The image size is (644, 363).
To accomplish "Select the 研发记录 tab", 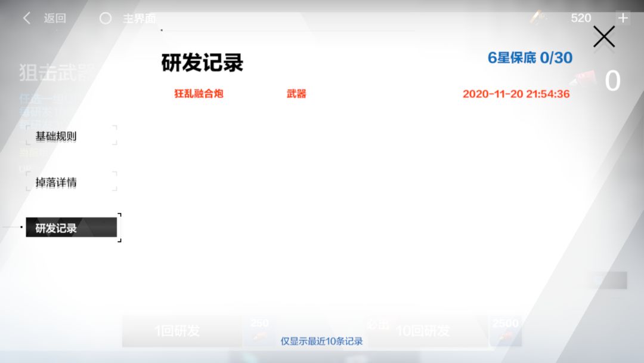I will [72, 227].
